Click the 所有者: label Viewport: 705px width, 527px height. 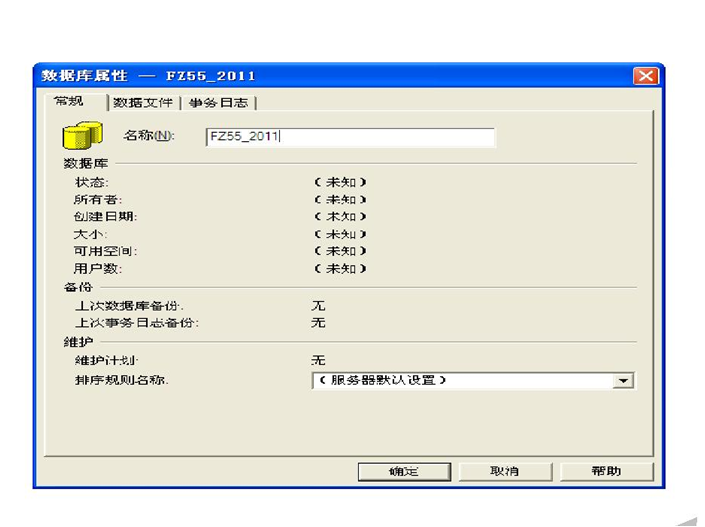[x=98, y=200]
